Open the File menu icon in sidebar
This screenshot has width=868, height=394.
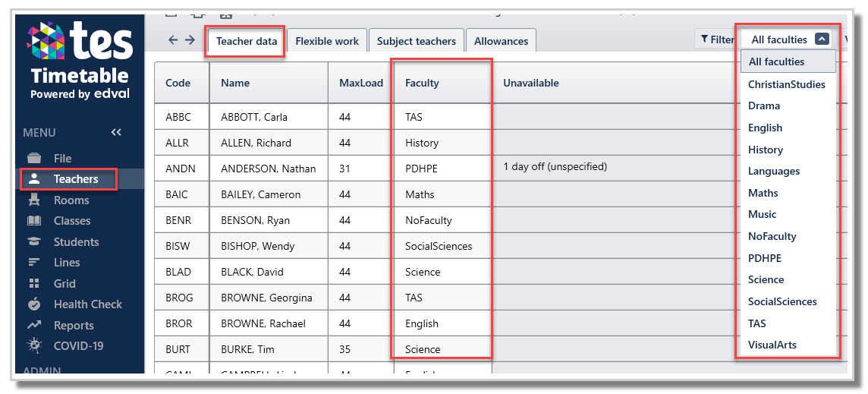click(x=34, y=159)
